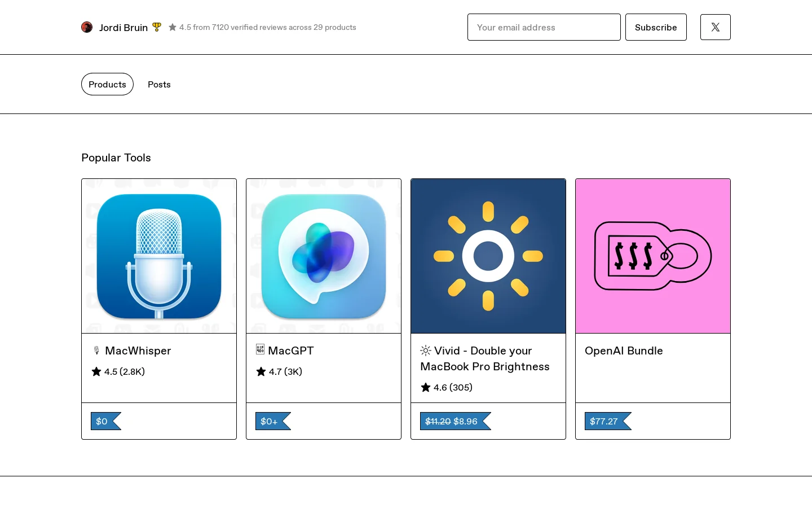Open the MacGPT chat bubble app image
812x508 pixels.
click(x=324, y=256)
